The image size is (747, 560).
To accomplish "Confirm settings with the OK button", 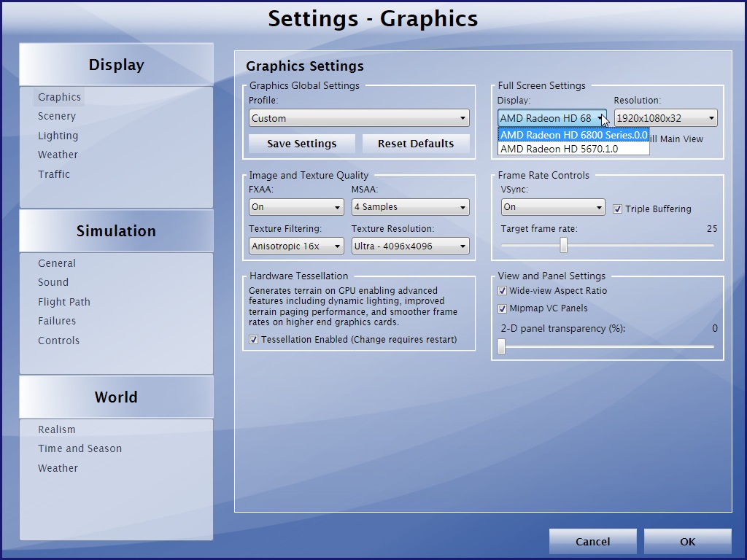I will pos(687,541).
